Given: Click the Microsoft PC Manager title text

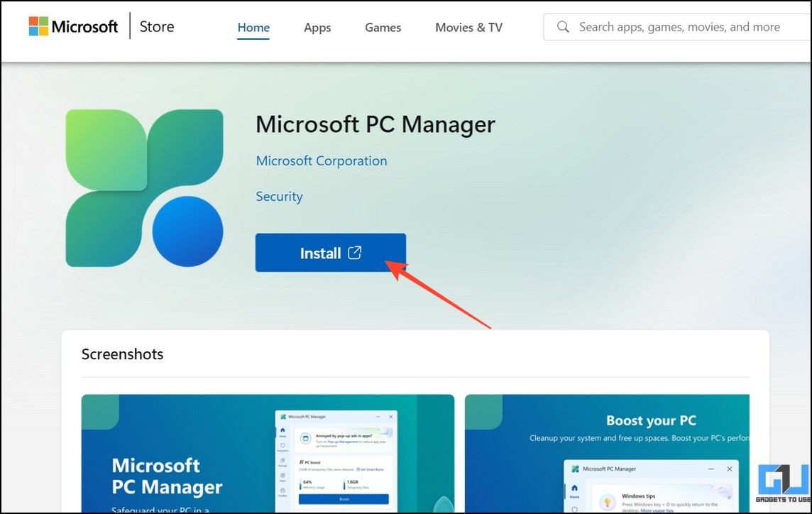Looking at the screenshot, I should click(x=375, y=124).
